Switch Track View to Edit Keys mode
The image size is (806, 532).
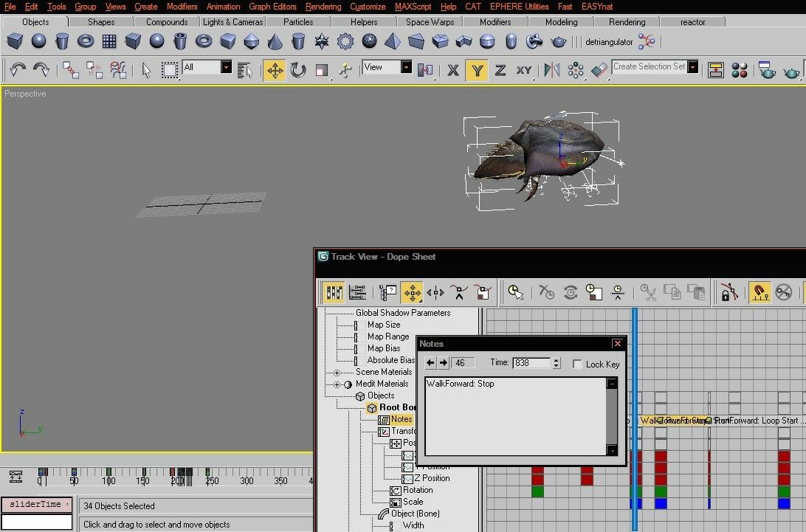click(334, 292)
